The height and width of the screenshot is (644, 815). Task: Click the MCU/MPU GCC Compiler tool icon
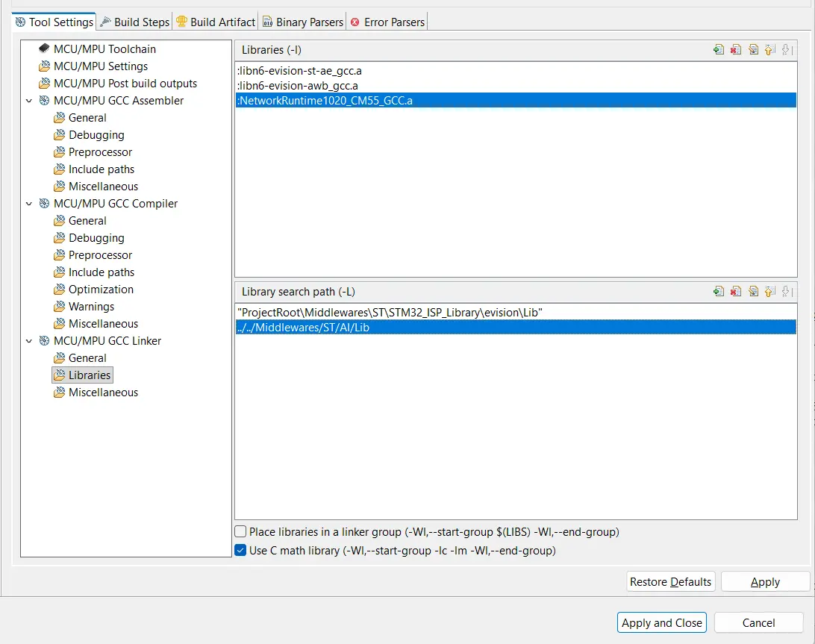[44, 203]
